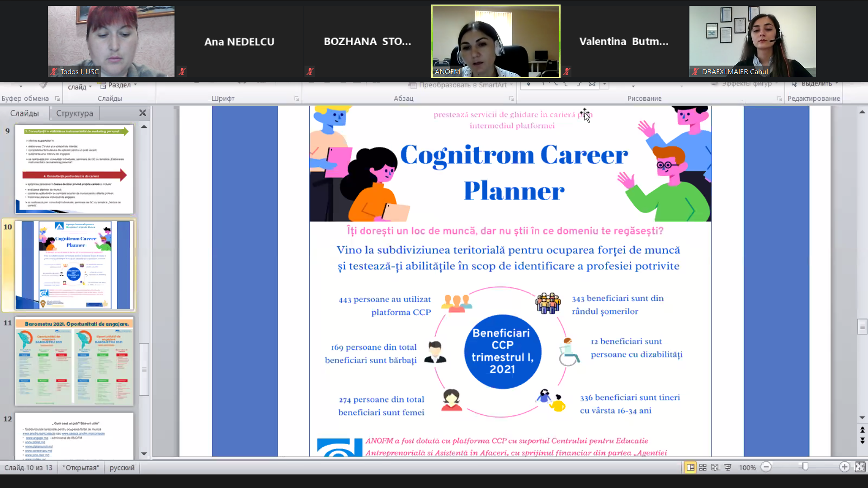Go to previous slide double-arrow button
This screenshot has height=488, width=868.
tap(862, 430)
